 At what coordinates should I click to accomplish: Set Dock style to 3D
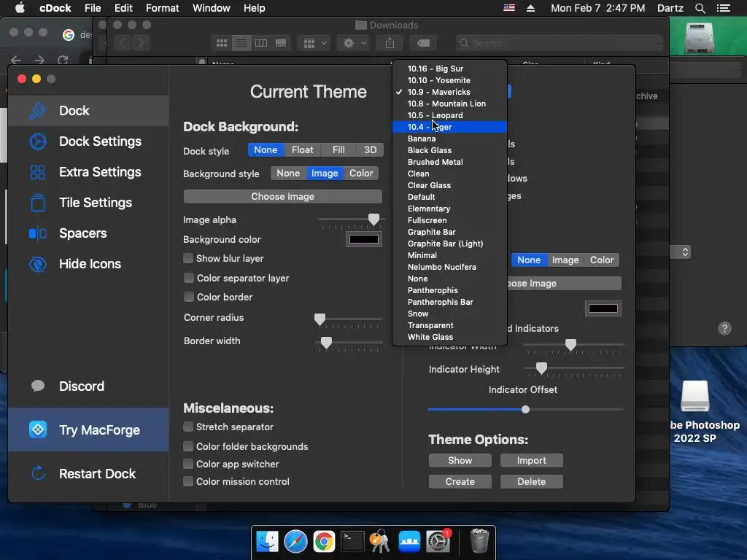tap(370, 150)
